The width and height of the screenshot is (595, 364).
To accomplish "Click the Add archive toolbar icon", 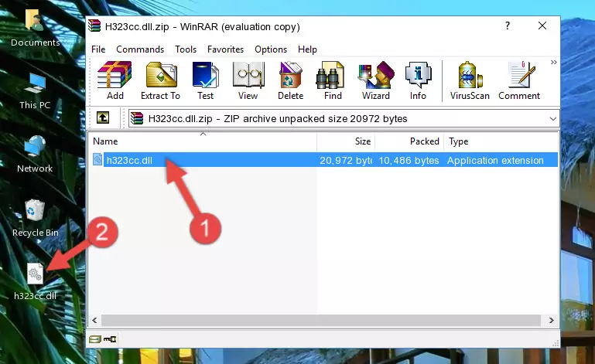I will 115,81.
